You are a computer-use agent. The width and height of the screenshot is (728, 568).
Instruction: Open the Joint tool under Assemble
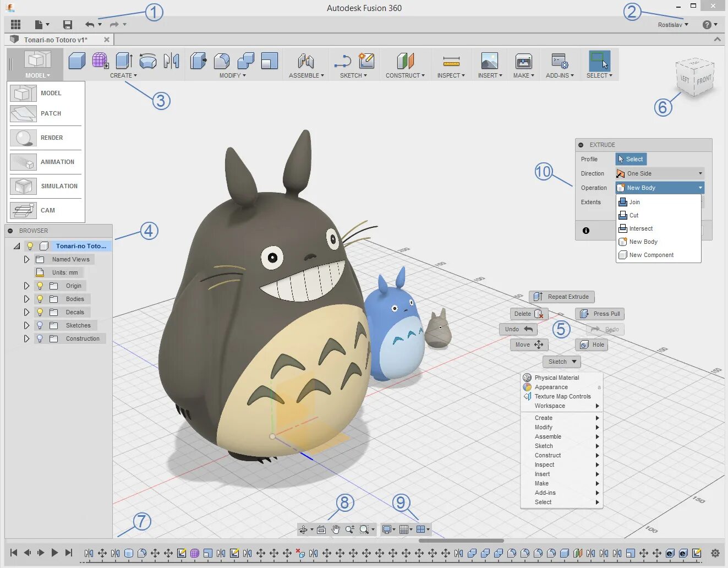[x=306, y=61]
